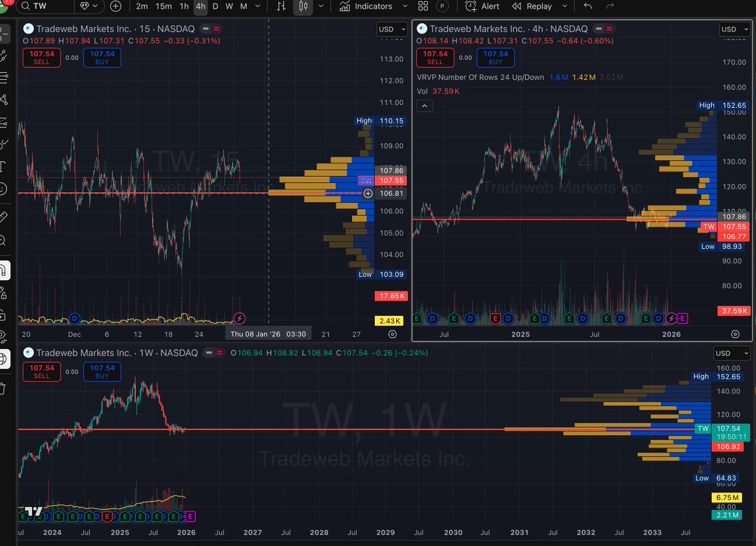Click the Vol 37.59K legend on 4h chart
The height and width of the screenshot is (546, 756).
[438, 91]
